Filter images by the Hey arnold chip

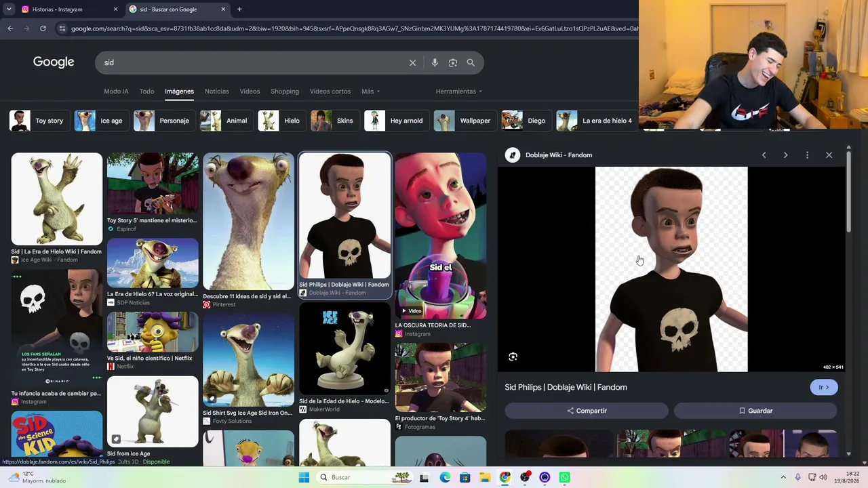[396, 121]
